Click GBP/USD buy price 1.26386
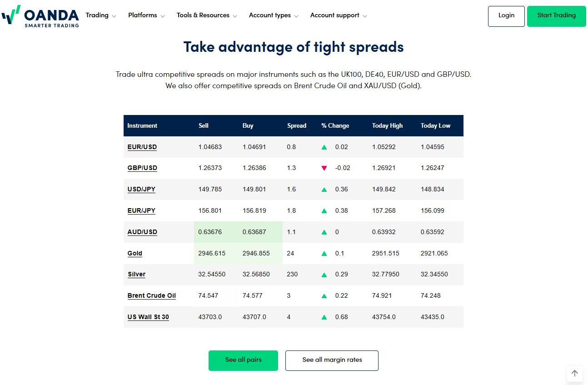The height and width of the screenshot is (385, 588). point(254,168)
